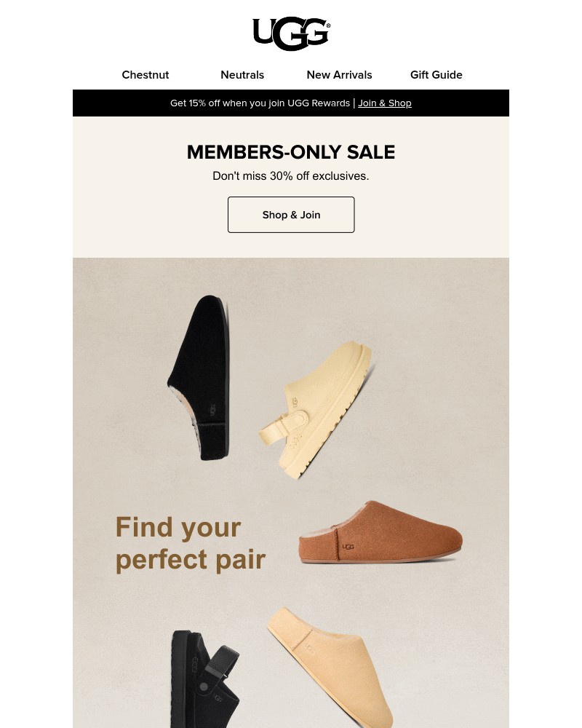Image resolution: width=582 pixels, height=728 pixels.
Task: Click the UGG logo at the top
Action: [291, 33]
